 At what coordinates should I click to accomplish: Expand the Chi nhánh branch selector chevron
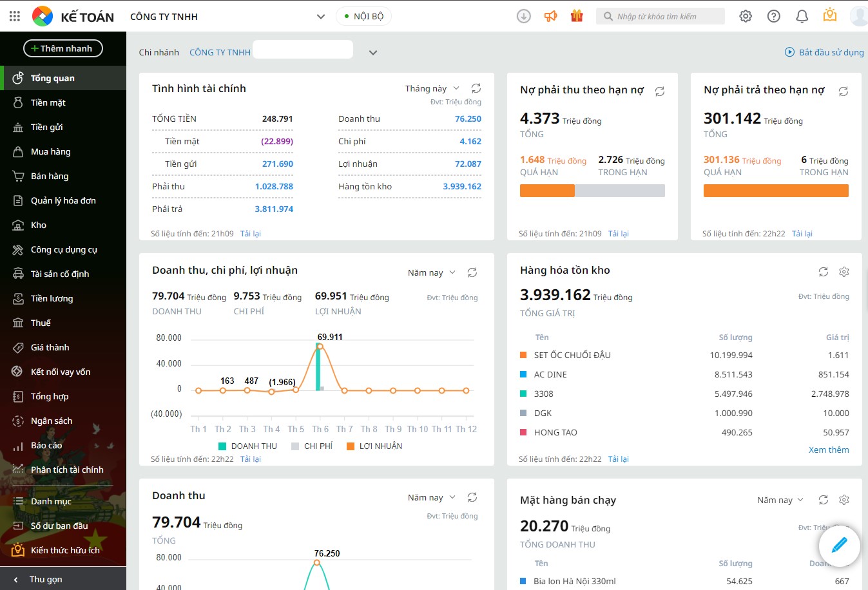(372, 52)
